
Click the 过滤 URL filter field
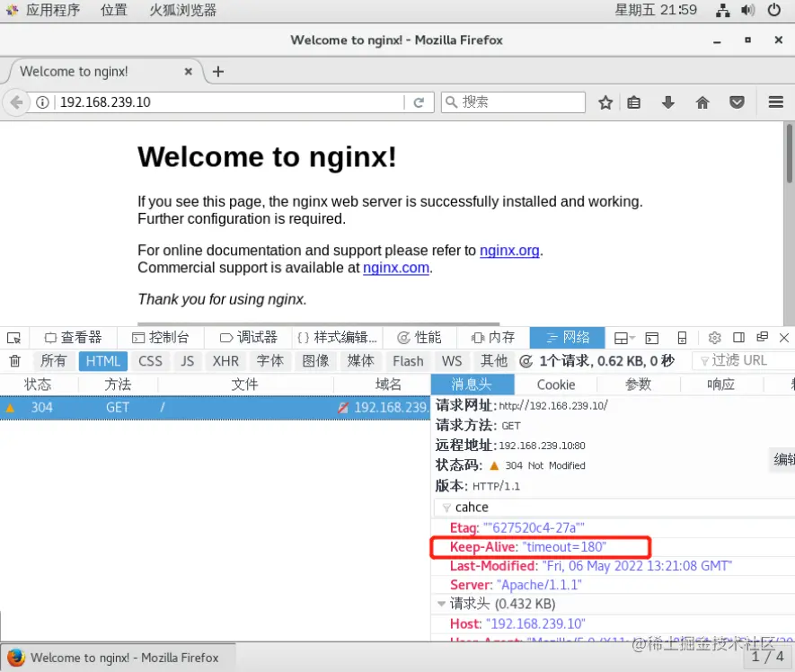[x=743, y=361]
